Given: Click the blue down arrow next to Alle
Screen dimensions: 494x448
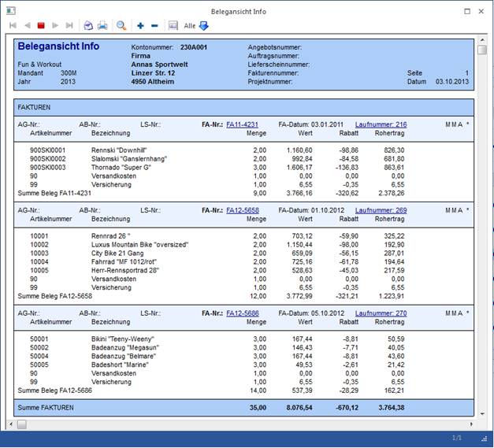Looking at the screenshot, I should pos(204,26).
